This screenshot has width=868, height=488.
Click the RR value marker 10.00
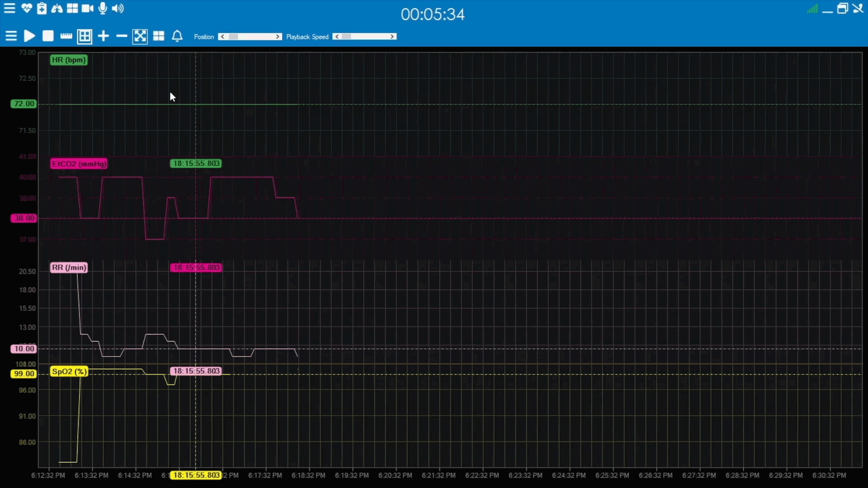click(24, 349)
